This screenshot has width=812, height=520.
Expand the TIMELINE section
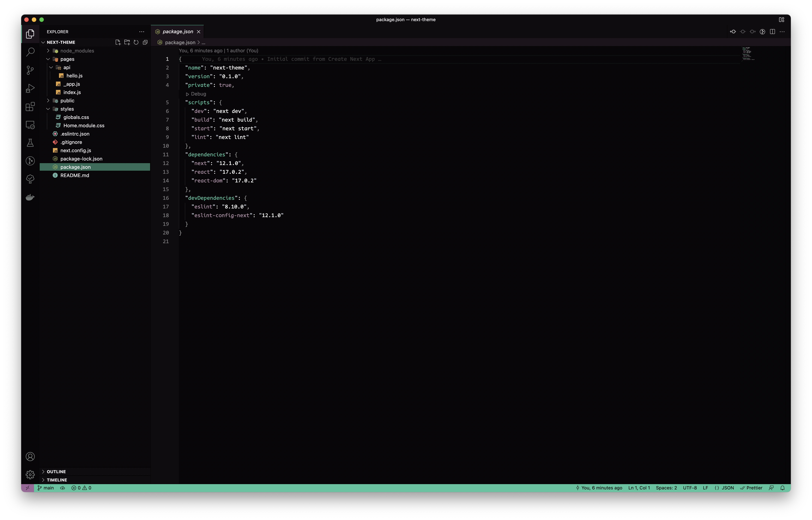[57, 480]
